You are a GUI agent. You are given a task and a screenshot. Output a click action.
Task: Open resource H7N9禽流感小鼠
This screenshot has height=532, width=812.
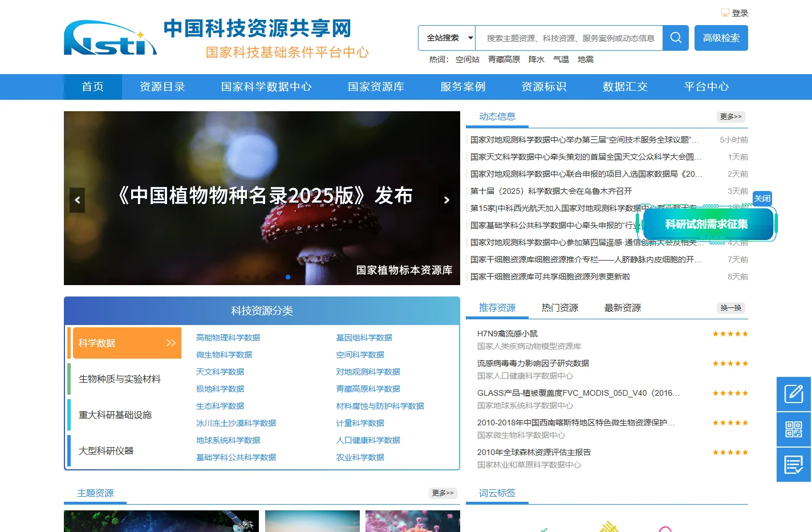point(507,334)
